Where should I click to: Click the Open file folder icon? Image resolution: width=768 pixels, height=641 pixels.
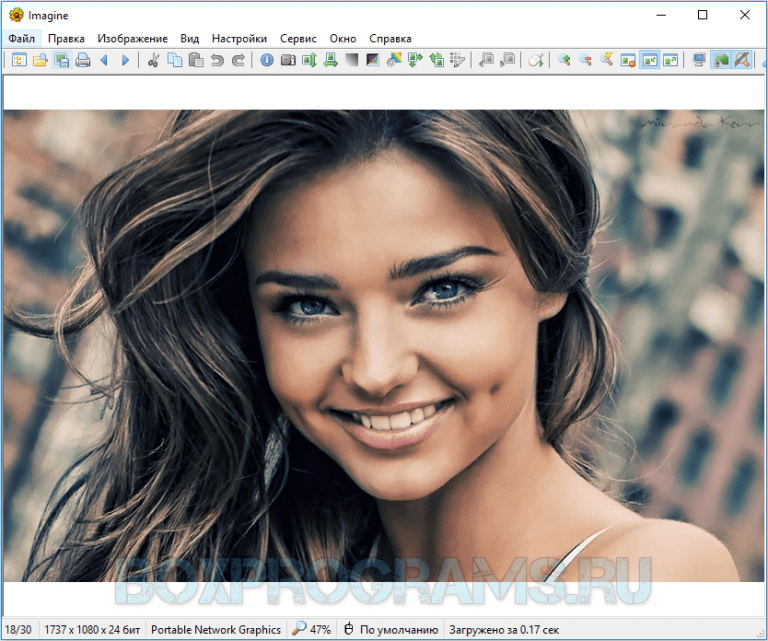40,61
